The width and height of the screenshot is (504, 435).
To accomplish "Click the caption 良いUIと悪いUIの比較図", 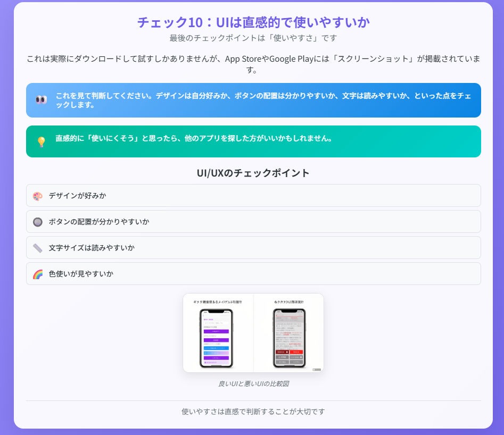I will point(252,382).
